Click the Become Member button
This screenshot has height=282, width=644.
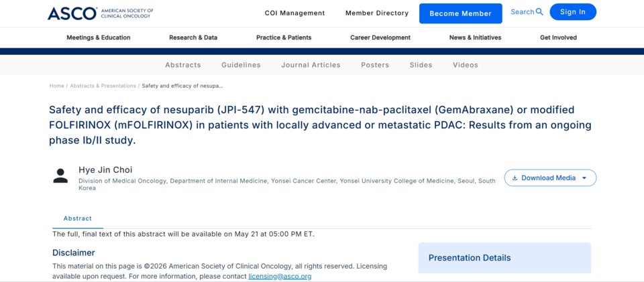[x=460, y=13]
